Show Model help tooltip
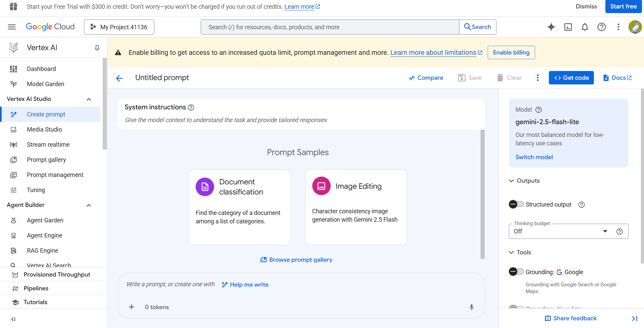This screenshot has height=328, width=644. [538, 110]
